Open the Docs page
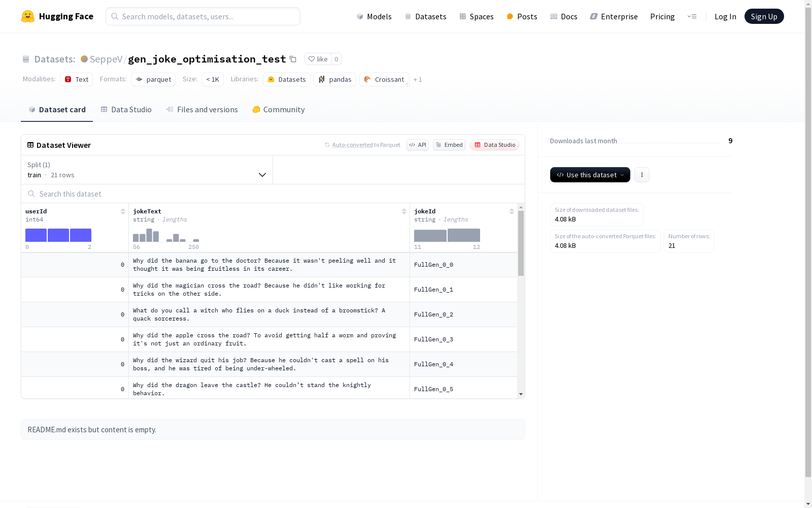Screen dimensions: 812x508 click(x=563, y=16)
